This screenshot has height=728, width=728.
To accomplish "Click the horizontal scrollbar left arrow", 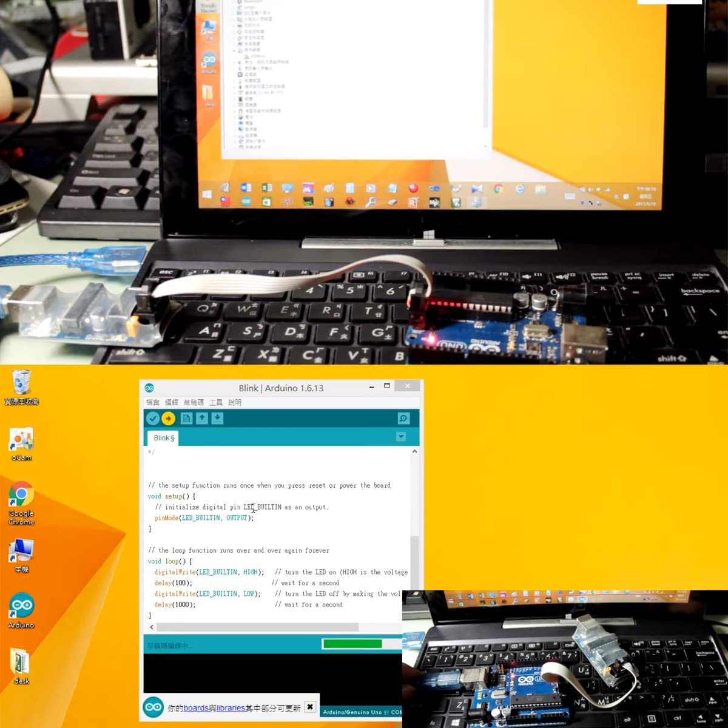I will click(151, 627).
